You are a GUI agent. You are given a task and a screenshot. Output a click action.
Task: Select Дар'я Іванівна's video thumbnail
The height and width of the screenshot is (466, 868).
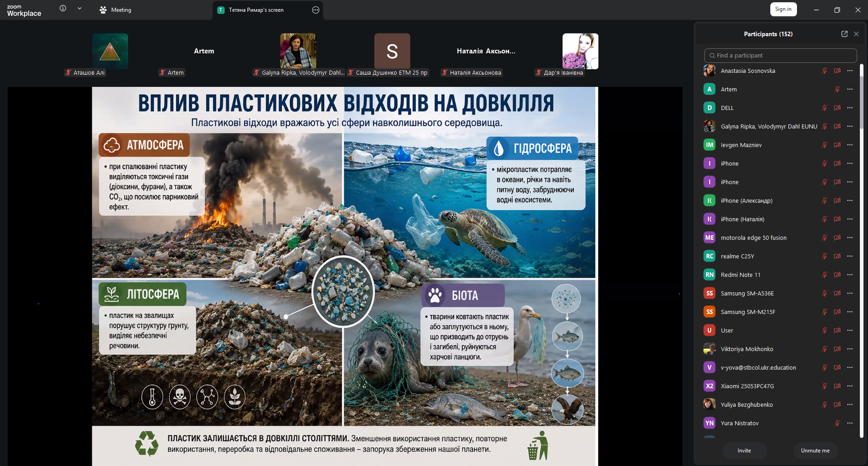point(580,51)
